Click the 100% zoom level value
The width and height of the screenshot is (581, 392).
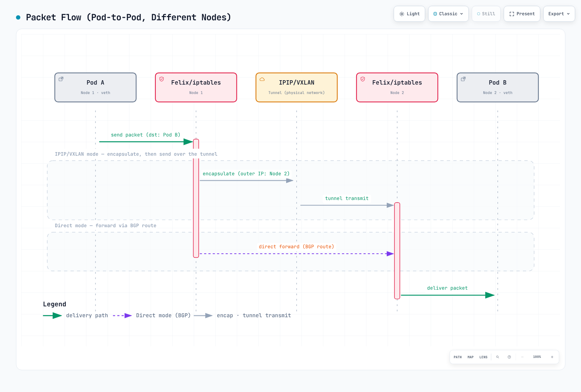pos(537,357)
